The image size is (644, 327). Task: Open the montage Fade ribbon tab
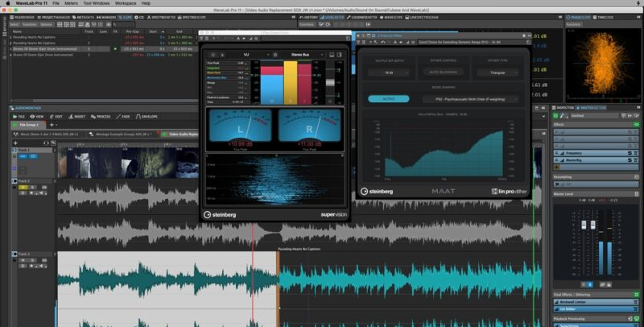pyautogui.click(x=123, y=117)
